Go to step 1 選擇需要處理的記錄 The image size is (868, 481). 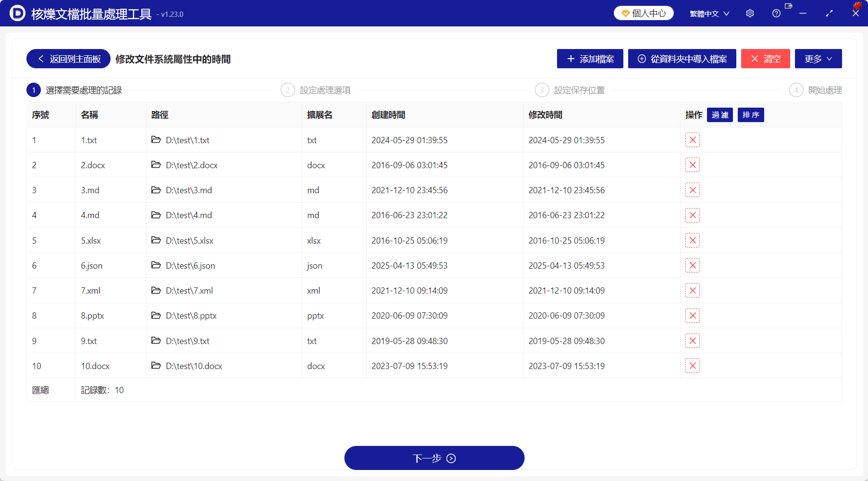[x=74, y=90]
